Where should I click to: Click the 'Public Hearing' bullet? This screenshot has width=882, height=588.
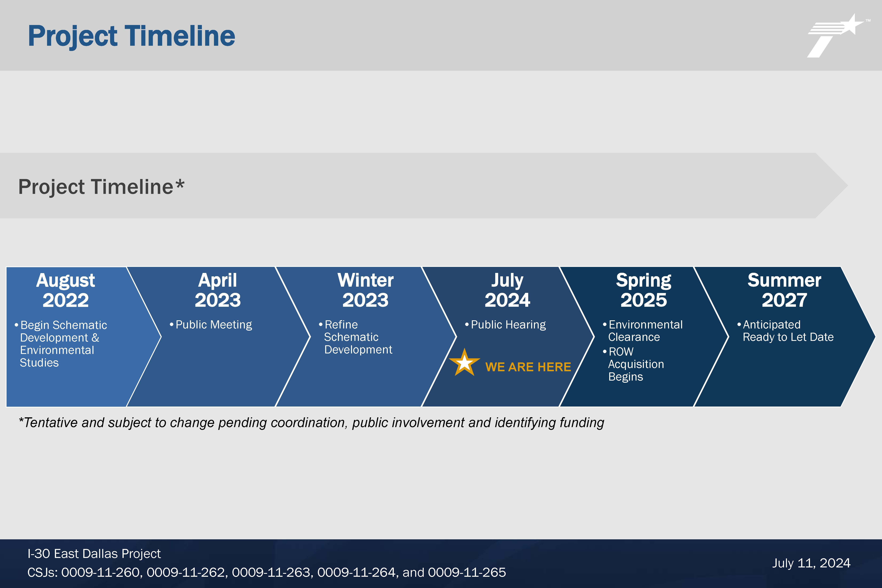click(x=506, y=324)
